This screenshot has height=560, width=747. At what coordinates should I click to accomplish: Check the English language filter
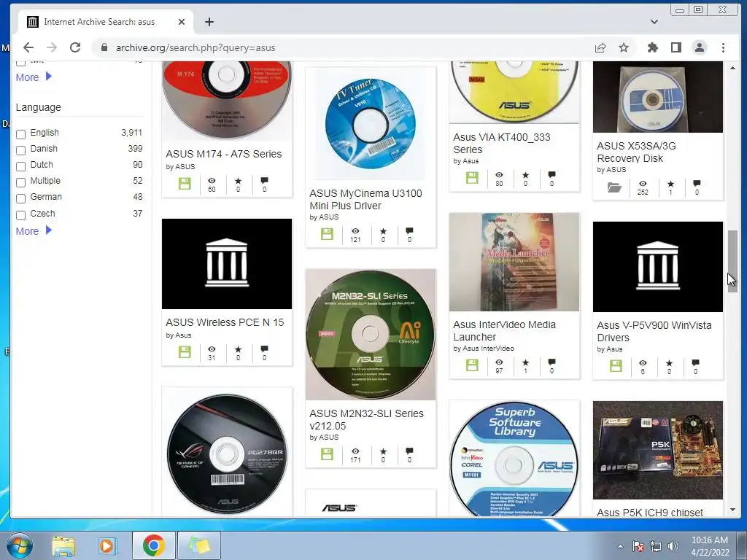tap(21, 134)
